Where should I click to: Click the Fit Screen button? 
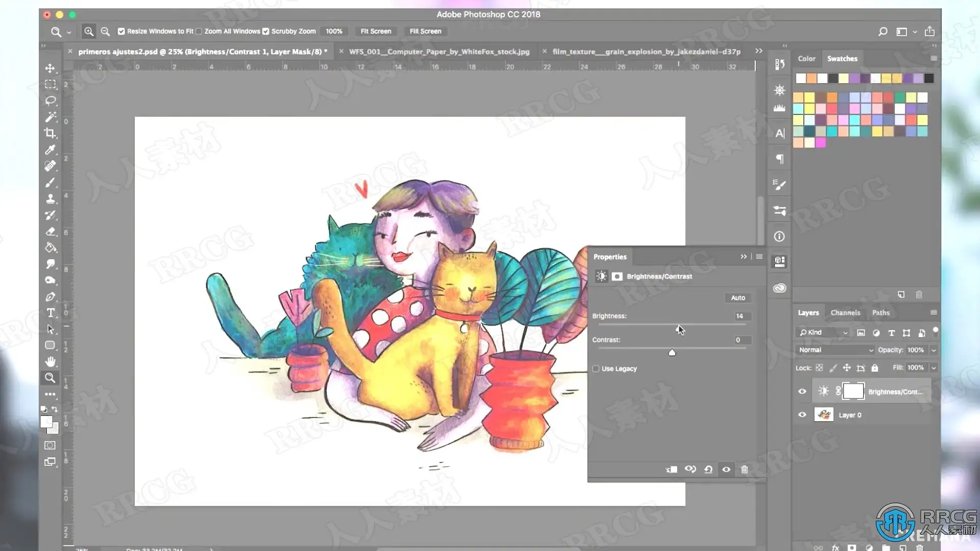(x=376, y=31)
